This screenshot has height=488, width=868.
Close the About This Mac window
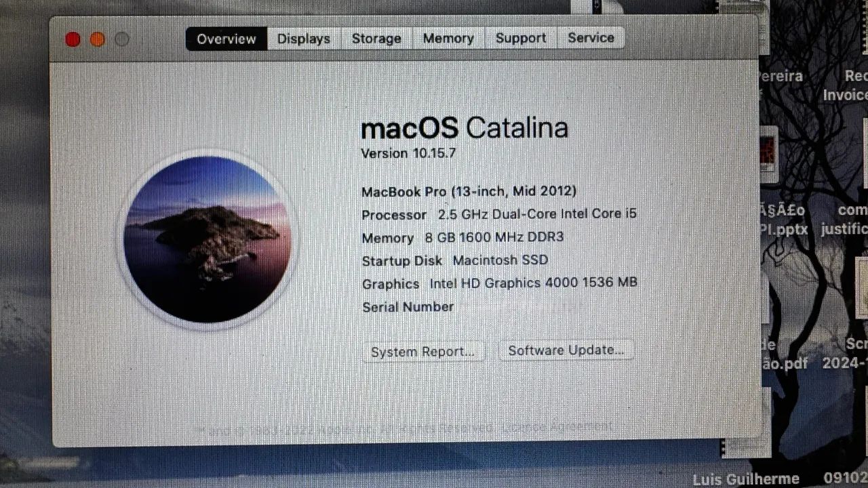[73, 39]
